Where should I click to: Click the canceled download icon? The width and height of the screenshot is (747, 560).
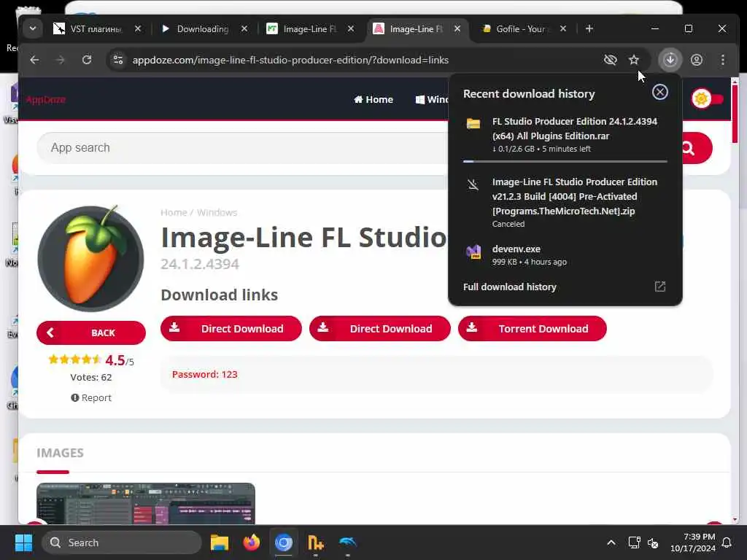click(473, 184)
